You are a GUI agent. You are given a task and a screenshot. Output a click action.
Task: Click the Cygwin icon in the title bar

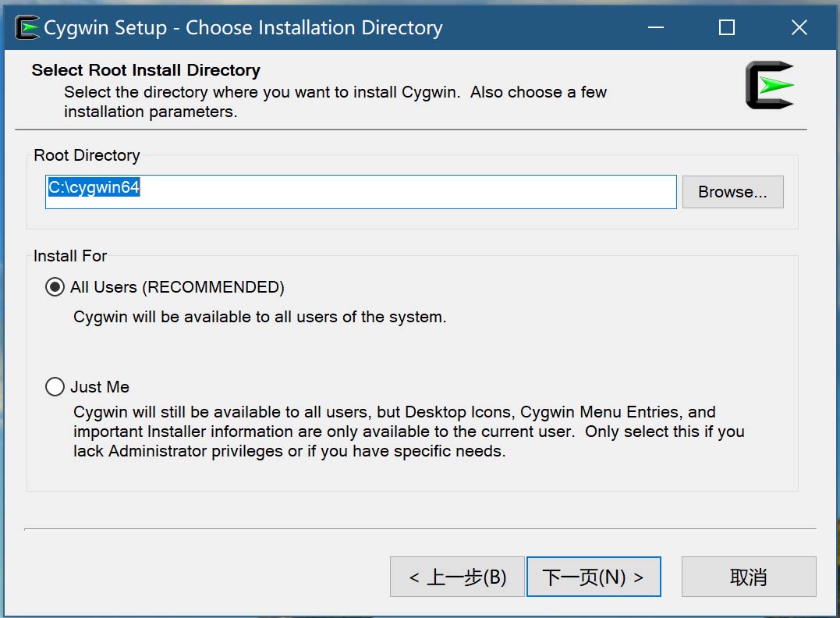(x=27, y=27)
